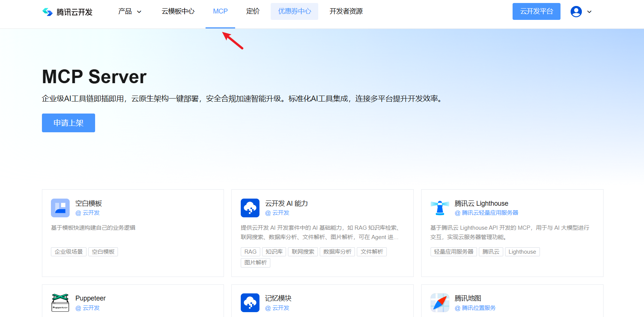Open the Puppeteer card title

tap(91, 298)
